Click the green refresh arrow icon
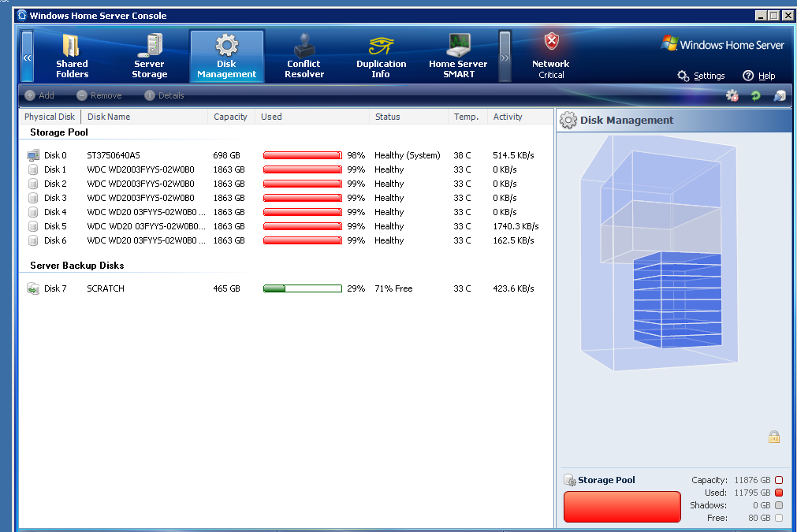The height and width of the screenshot is (532, 797). 756,95
